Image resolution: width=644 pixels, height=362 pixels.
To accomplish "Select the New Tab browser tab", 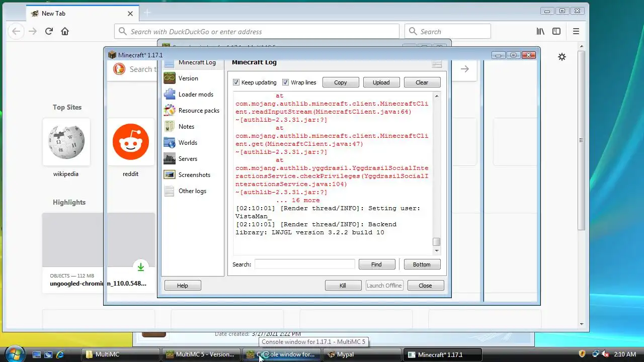I will click(x=82, y=14).
